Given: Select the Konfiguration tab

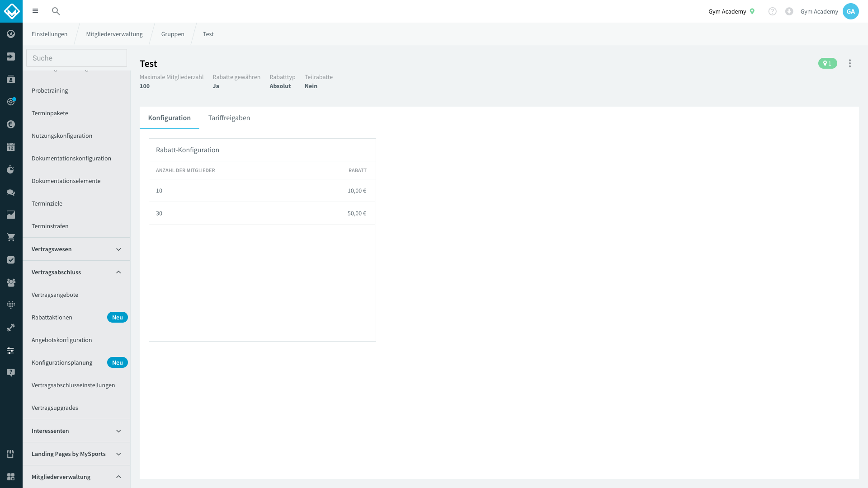Looking at the screenshot, I should (170, 118).
